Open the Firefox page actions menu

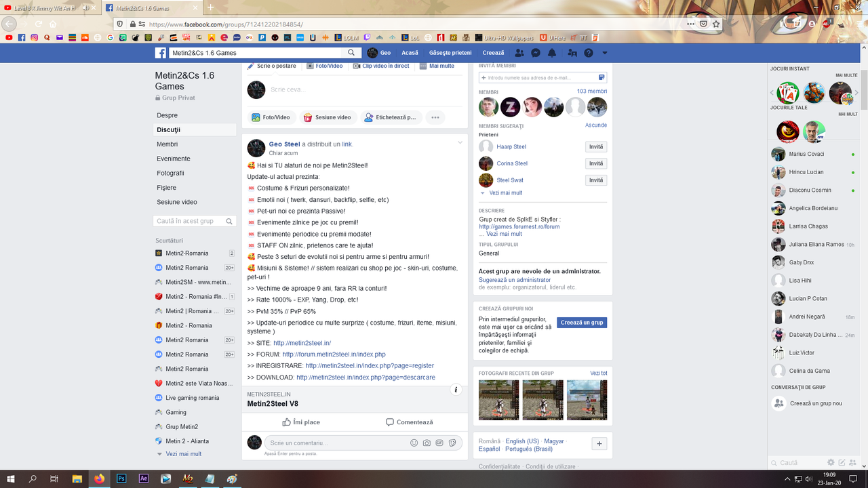[x=691, y=24]
